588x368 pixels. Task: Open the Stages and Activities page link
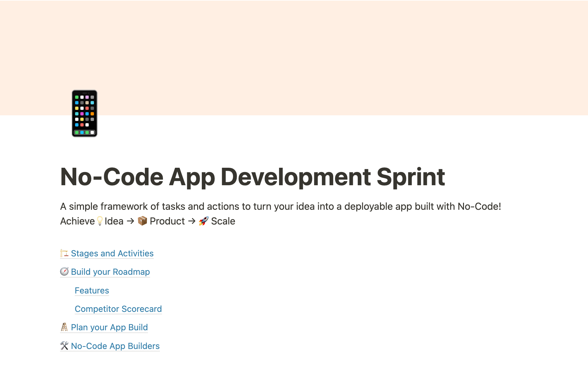112,253
